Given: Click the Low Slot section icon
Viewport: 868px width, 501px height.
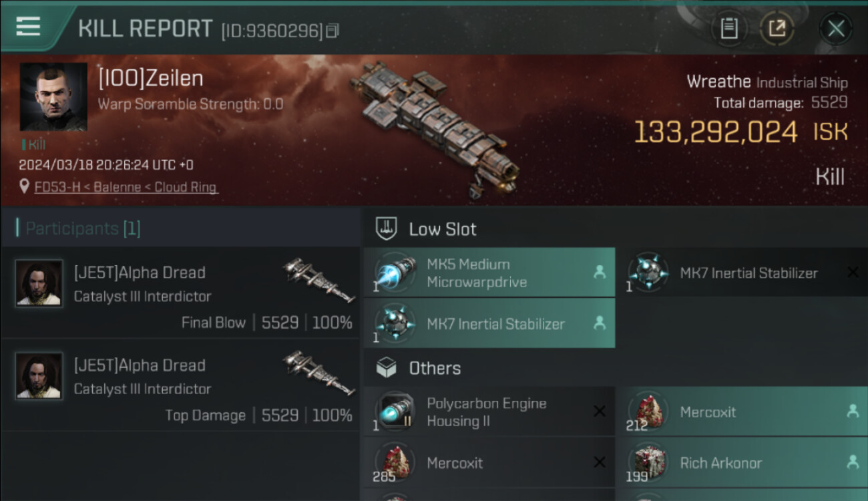Looking at the screenshot, I should point(387,228).
